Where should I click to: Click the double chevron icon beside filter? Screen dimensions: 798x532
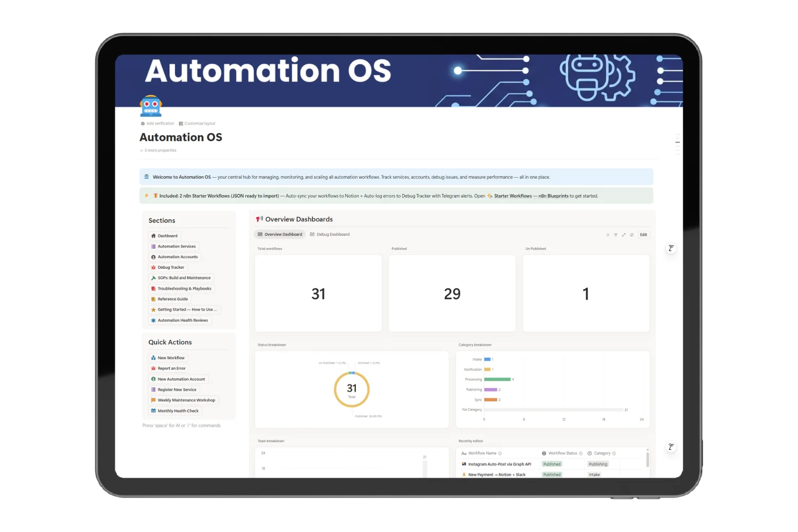(x=608, y=235)
